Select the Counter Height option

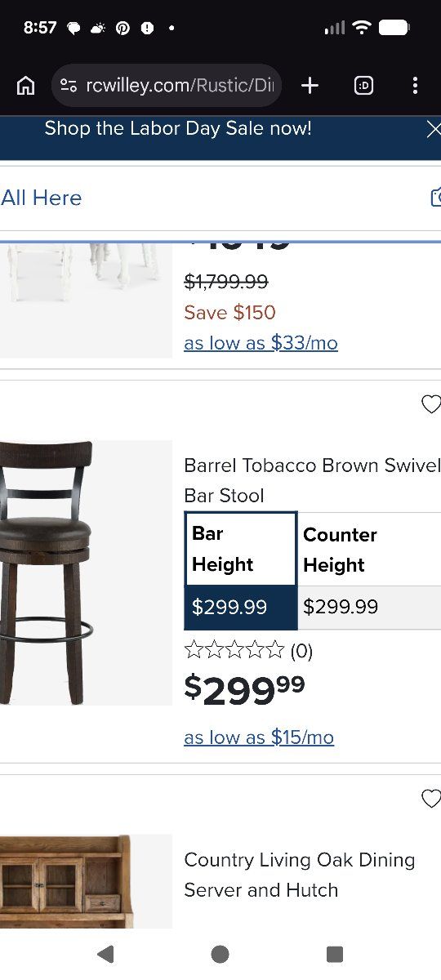tap(369, 571)
